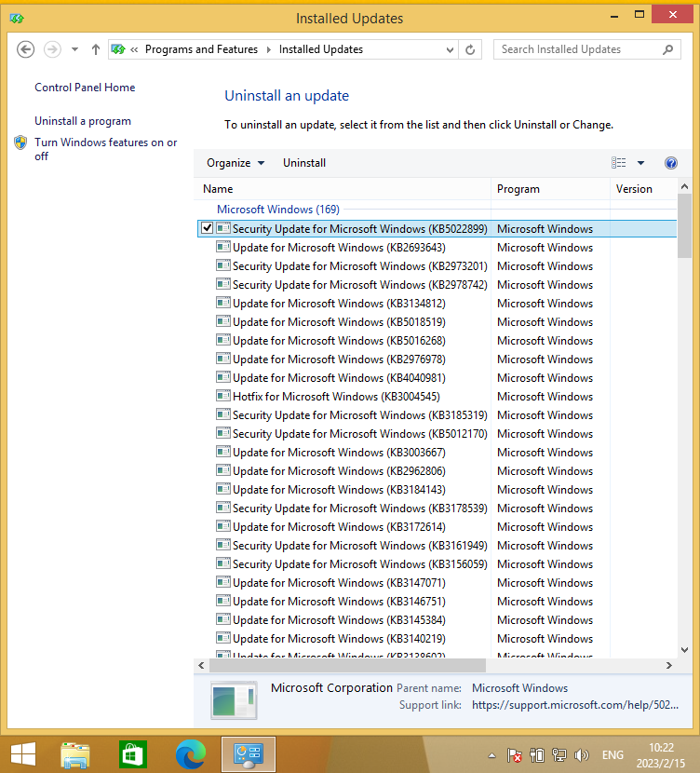Go up one level with Up arrow
Image resolution: width=700 pixels, height=773 pixels.
(96, 49)
